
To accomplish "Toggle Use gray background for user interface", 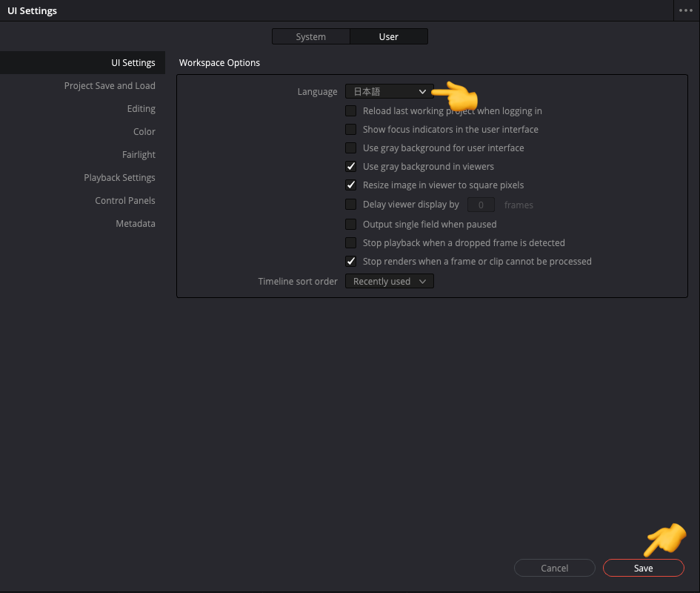I will click(x=351, y=148).
